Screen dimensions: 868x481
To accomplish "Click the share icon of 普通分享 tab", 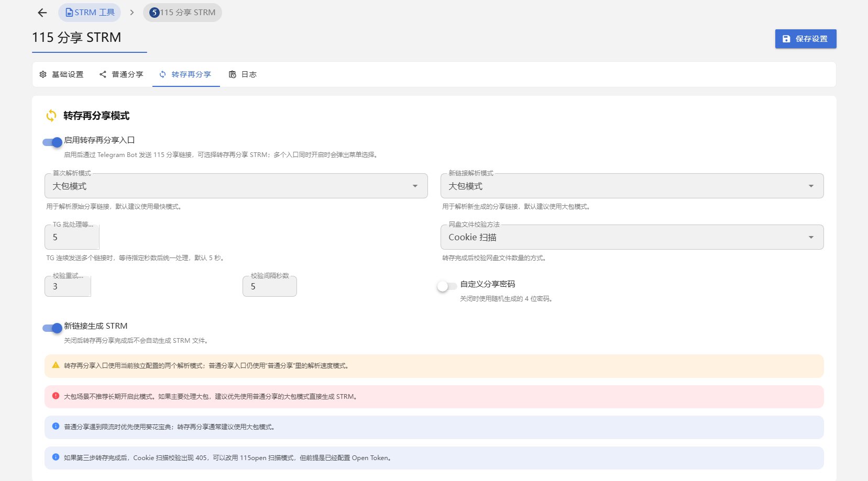I will pyautogui.click(x=103, y=74).
